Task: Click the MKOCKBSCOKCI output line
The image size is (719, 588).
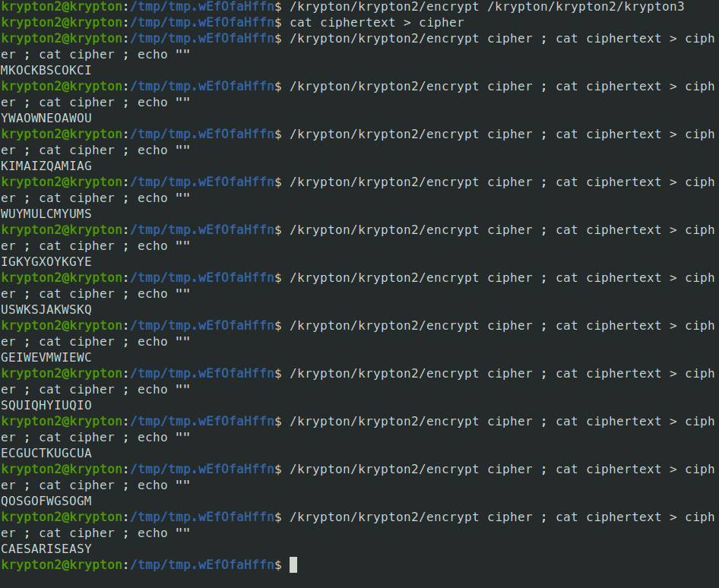Action: point(46,70)
